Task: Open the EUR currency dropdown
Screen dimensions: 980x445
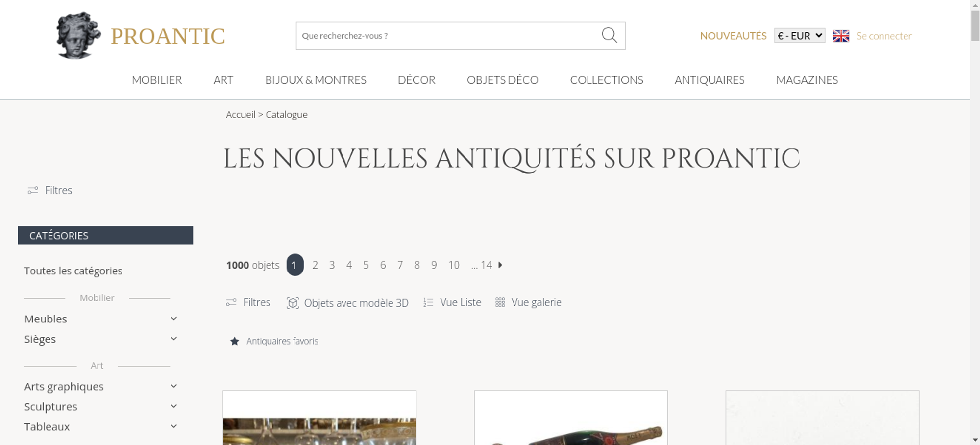Action: (800, 36)
